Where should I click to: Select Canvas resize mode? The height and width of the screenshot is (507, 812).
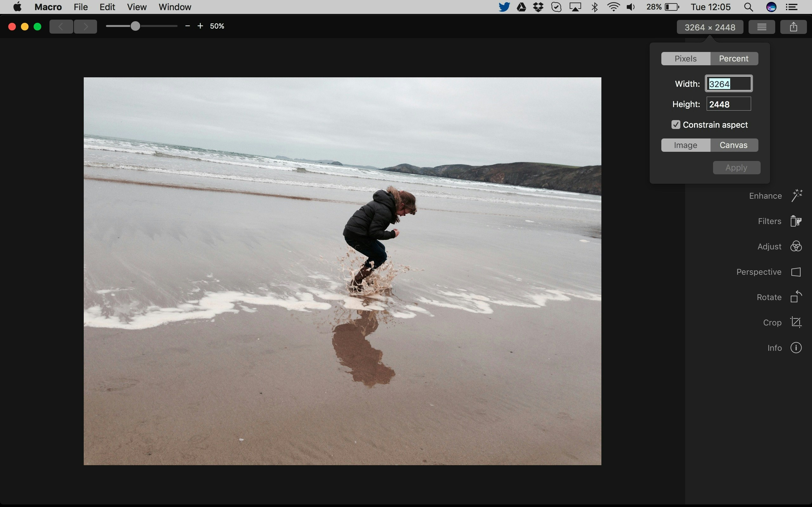(x=733, y=145)
